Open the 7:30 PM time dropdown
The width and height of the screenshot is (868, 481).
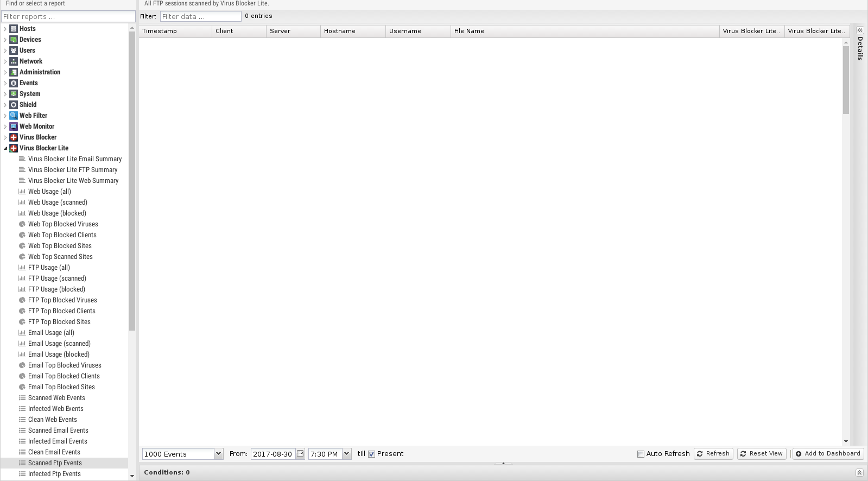[x=346, y=454]
